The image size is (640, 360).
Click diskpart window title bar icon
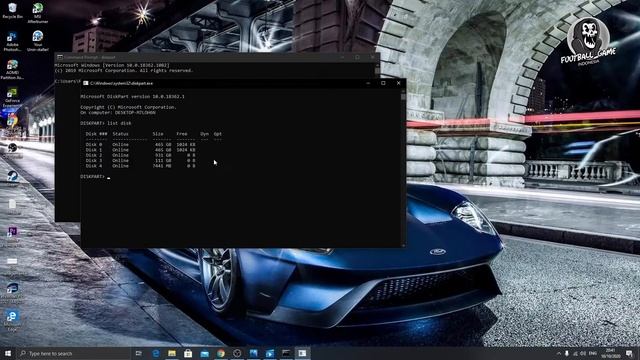[85, 83]
